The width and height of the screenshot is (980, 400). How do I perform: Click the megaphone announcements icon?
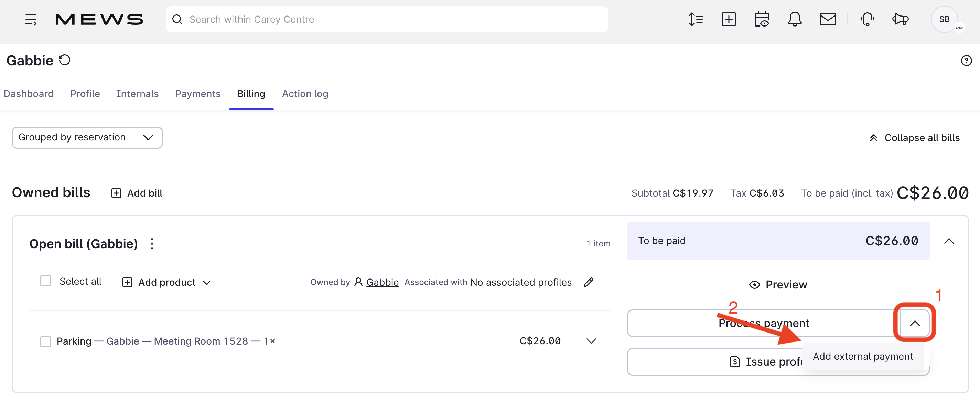click(900, 19)
